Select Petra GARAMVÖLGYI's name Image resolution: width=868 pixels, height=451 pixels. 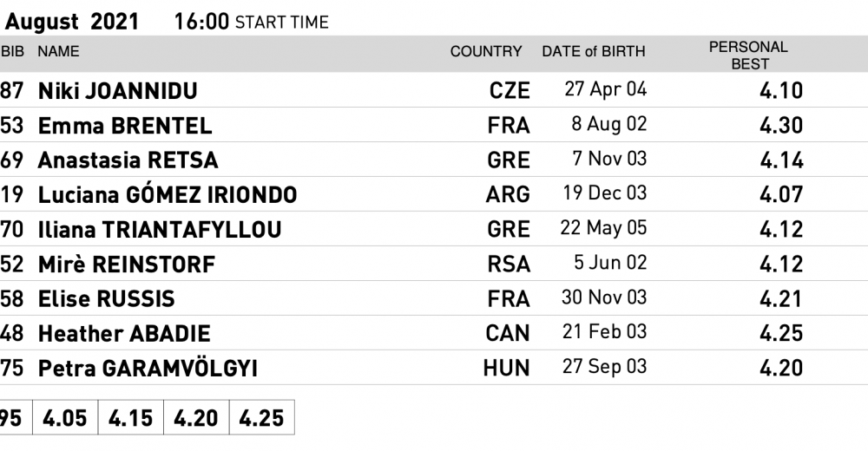click(x=148, y=369)
